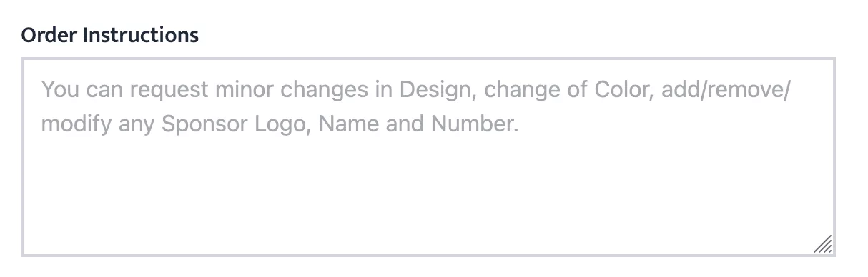
Task: Select the Order Instructions label
Action: pyautogui.click(x=110, y=34)
